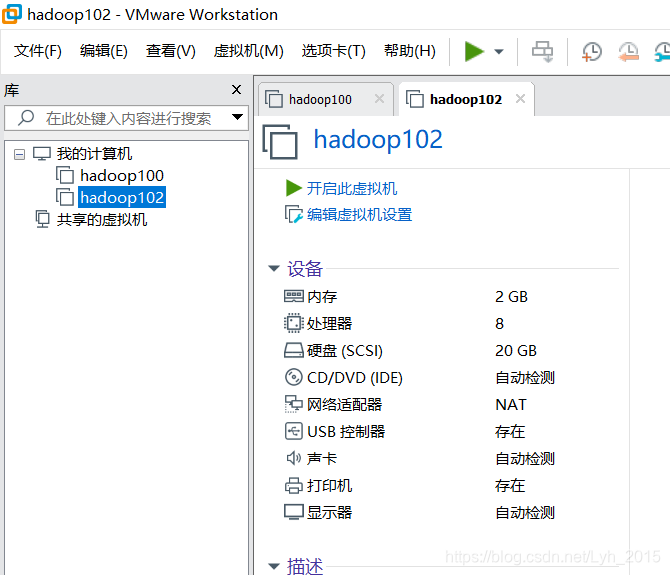Open the 选项卡(T) menu
Viewport: 670px width, 575px height.
pyautogui.click(x=334, y=51)
